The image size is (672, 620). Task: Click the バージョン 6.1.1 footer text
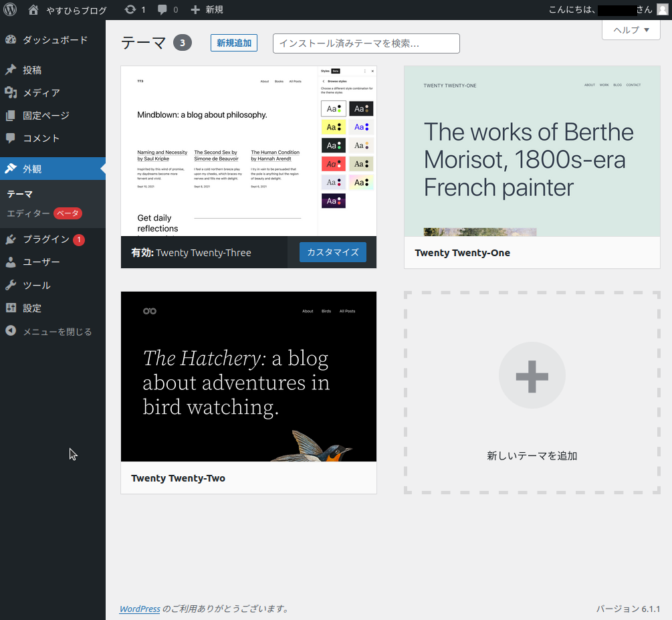tap(628, 609)
